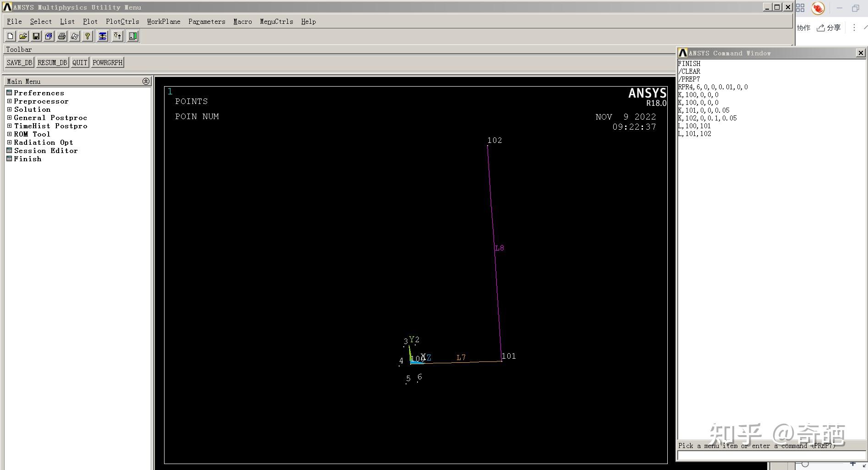Click the blue ANSYS logo toolbar icon
Image resolution: width=868 pixels, height=470 pixels.
[102, 36]
